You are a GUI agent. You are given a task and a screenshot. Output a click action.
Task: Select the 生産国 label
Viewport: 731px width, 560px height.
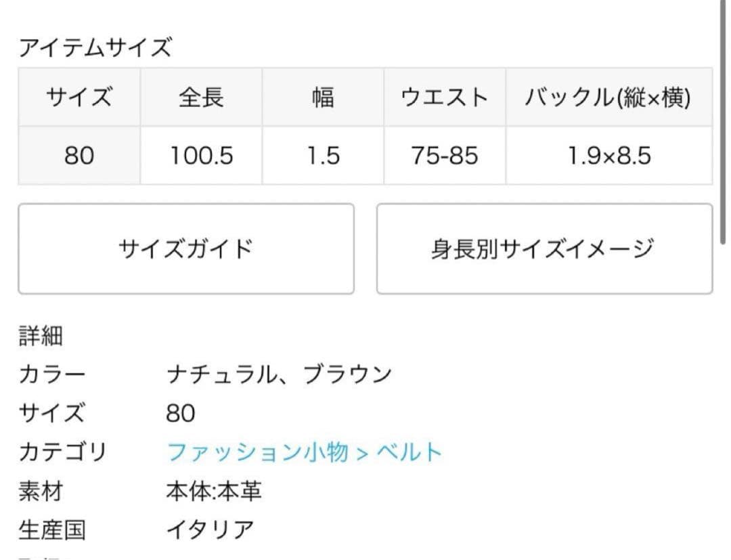(x=52, y=530)
